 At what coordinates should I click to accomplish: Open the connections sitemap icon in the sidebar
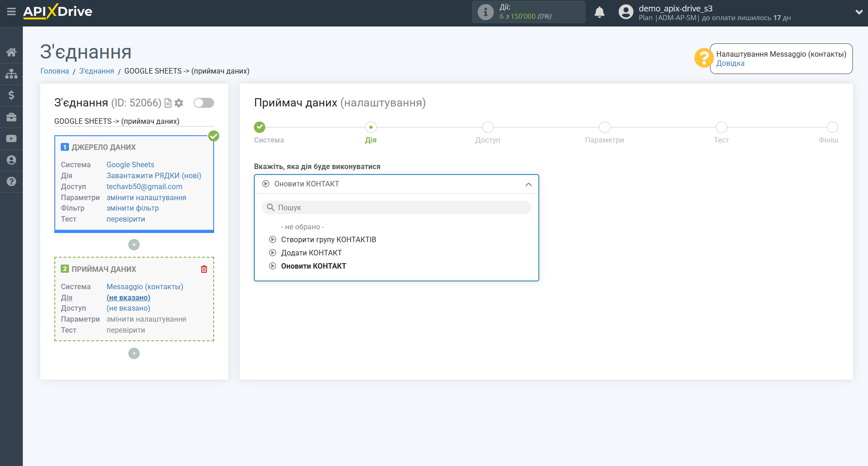pyautogui.click(x=11, y=74)
